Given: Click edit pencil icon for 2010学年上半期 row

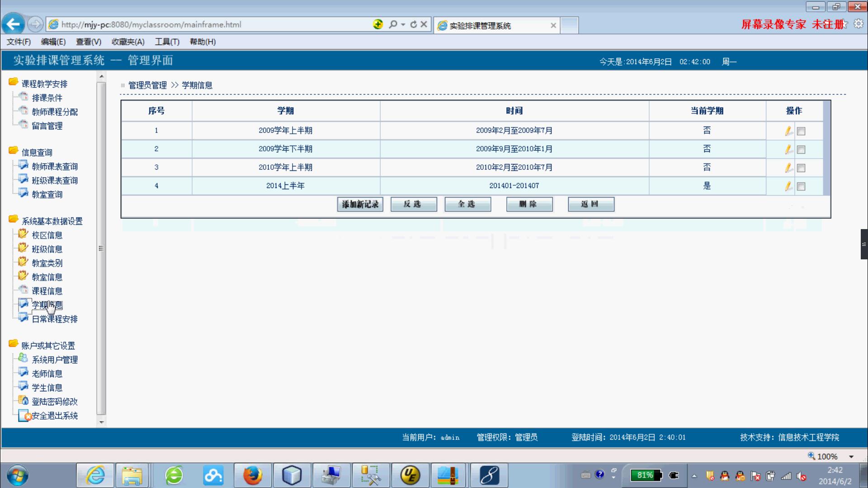Looking at the screenshot, I should point(788,168).
